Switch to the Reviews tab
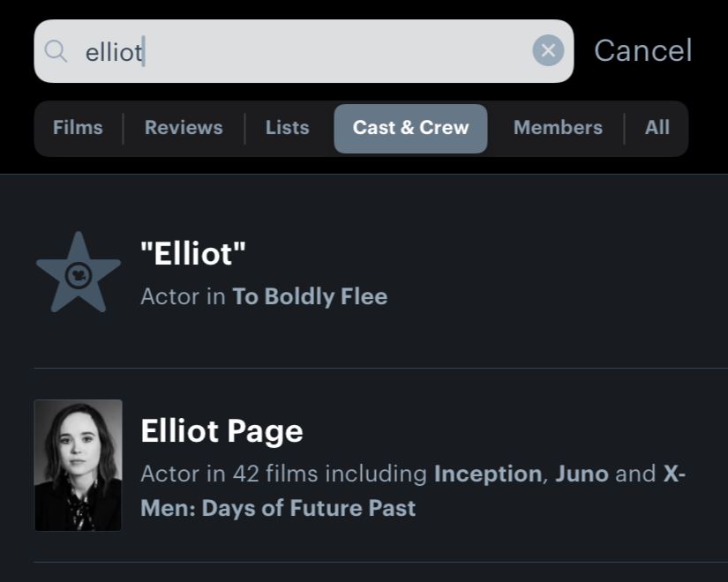 [184, 128]
